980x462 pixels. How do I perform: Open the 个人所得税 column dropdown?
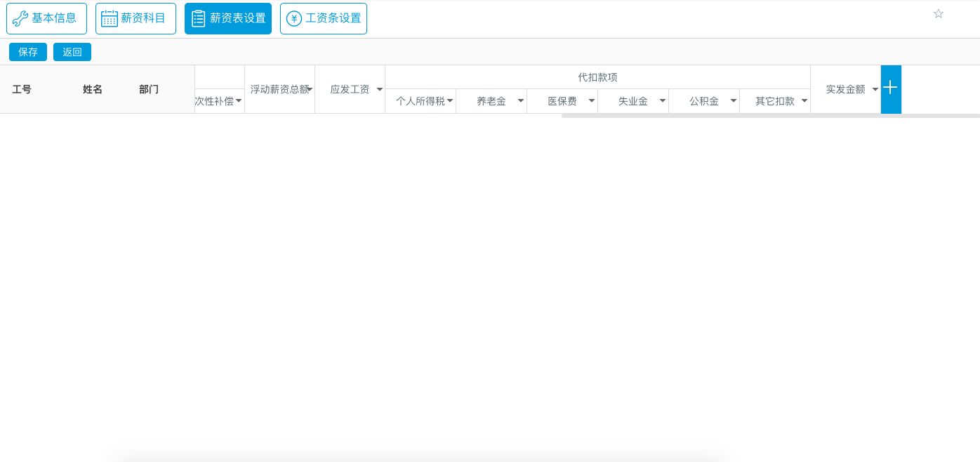tap(450, 101)
